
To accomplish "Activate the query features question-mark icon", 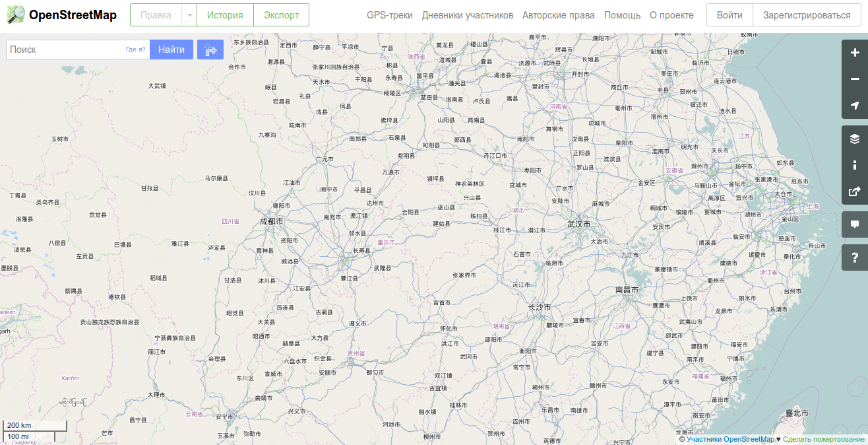I will click(x=855, y=257).
